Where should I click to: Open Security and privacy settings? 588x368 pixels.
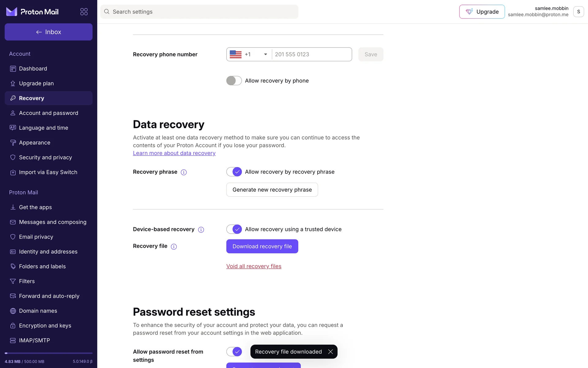click(45, 157)
